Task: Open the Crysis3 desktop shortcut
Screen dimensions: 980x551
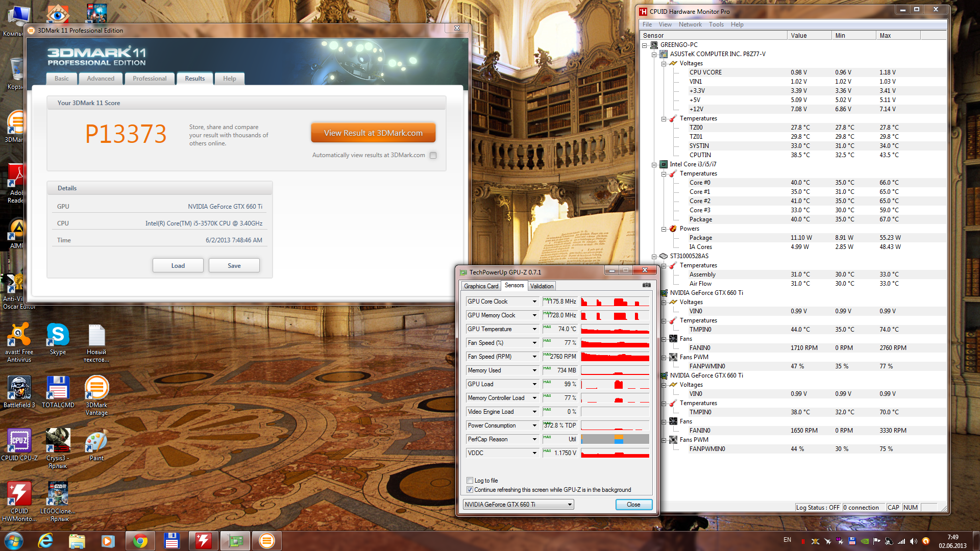Action: 58,449
